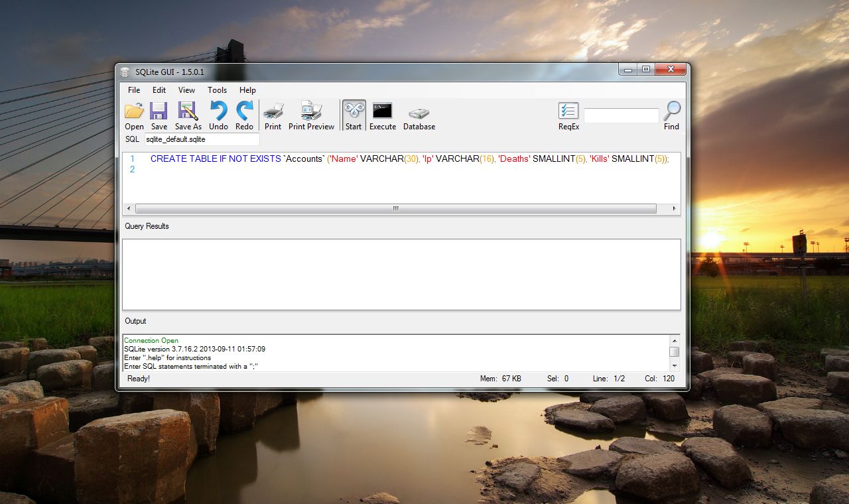Open the Help menu
The height and width of the screenshot is (504, 849).
tap(247, 90)
